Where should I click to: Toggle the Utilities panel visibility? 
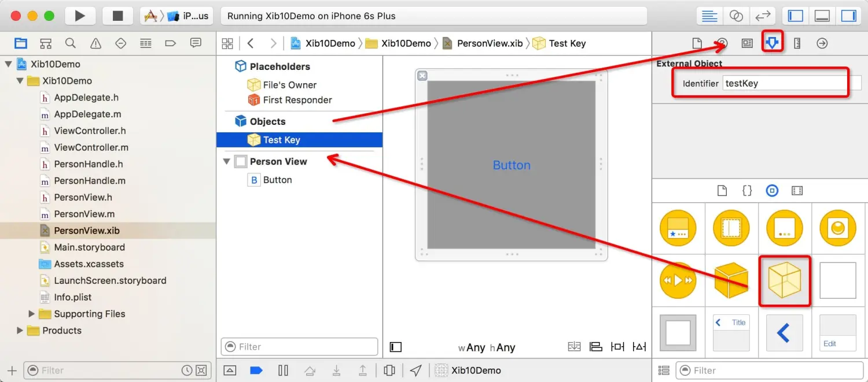coord(848,16)
